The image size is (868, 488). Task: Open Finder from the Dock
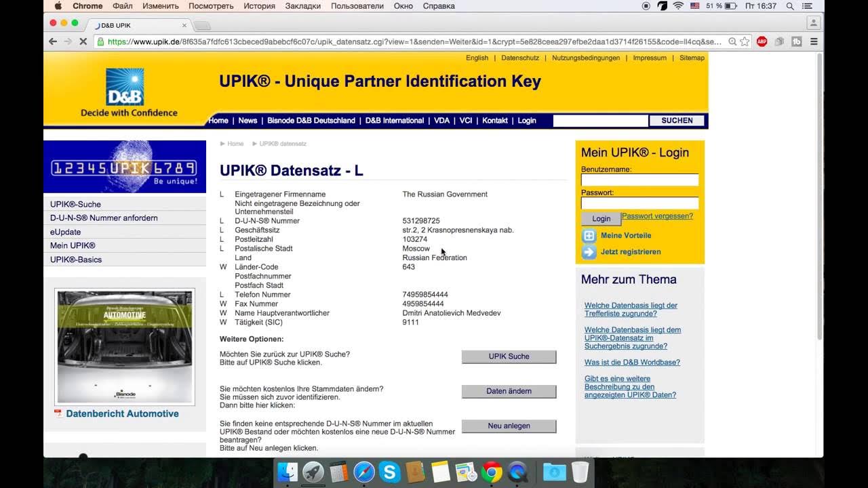coord(288,472)
